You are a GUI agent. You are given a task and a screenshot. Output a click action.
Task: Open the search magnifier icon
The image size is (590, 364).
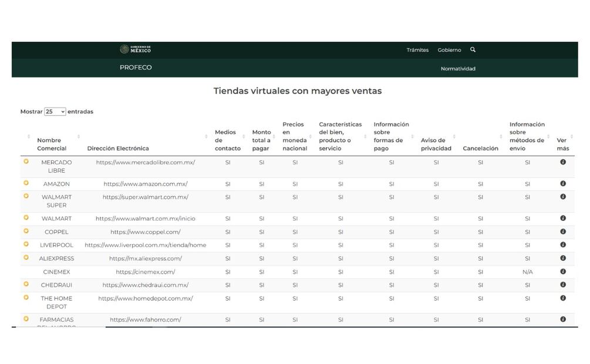[473, 50]
